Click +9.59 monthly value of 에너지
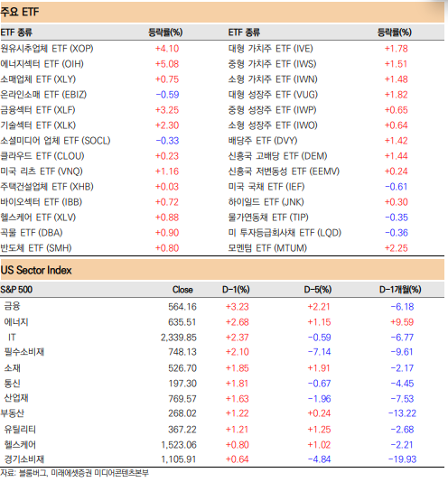Screen dimensions: 448x482 pos(402,322)
